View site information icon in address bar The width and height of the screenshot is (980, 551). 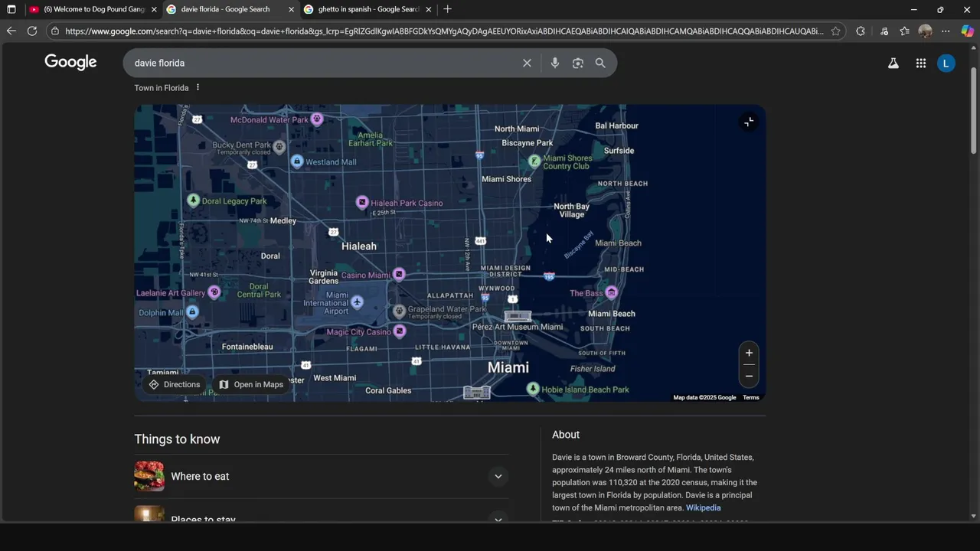55,31
